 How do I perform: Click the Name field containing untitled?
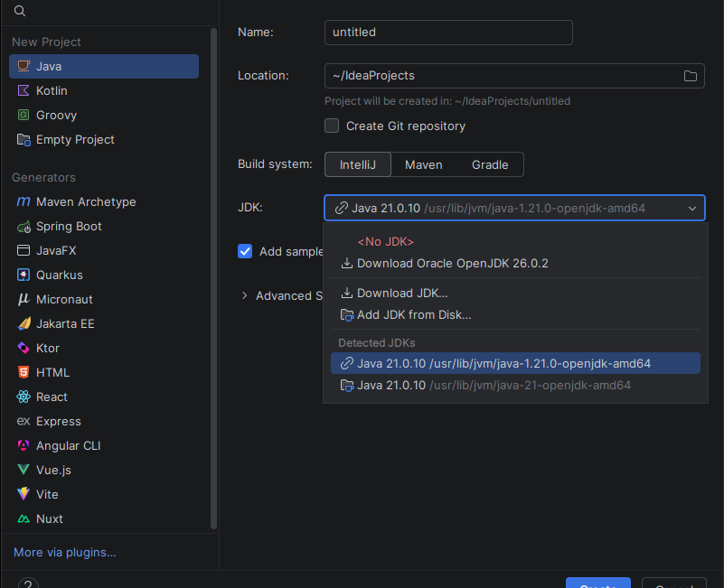pos(448,33)
